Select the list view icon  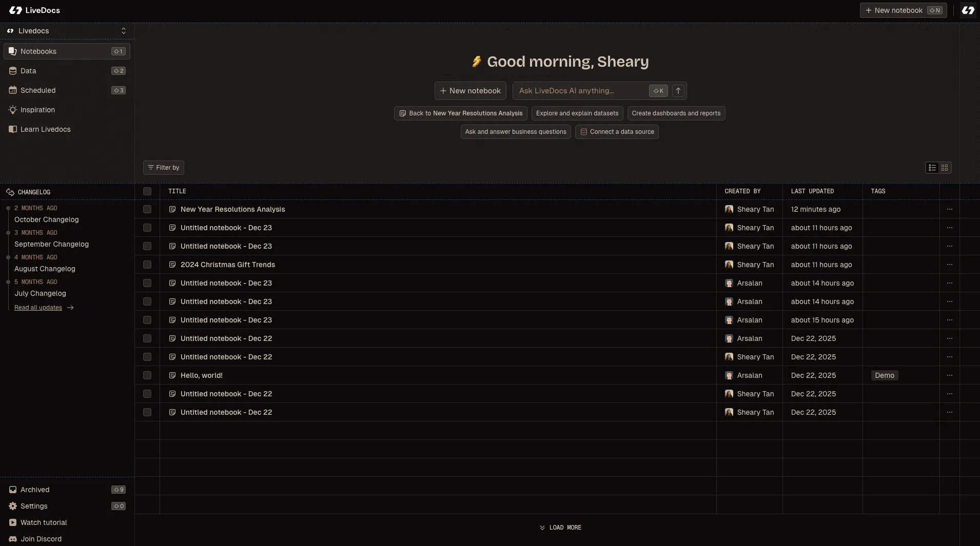tap(931, 168)
